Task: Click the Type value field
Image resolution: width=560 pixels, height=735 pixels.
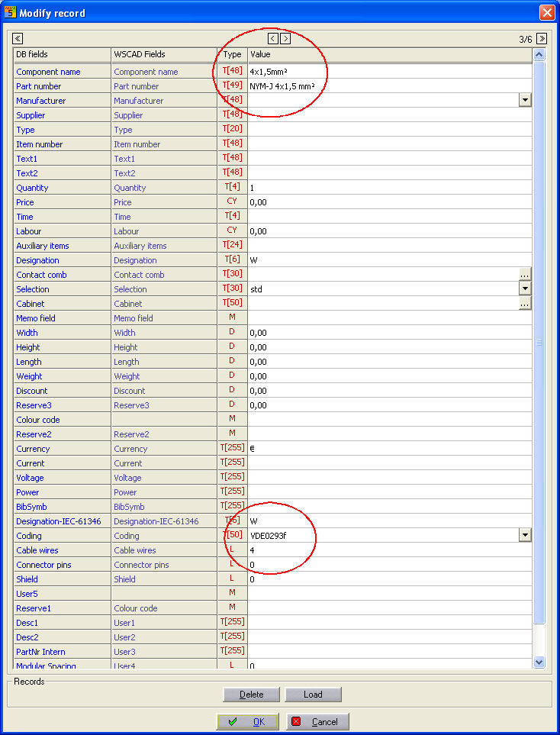Action: click(390, 130)
